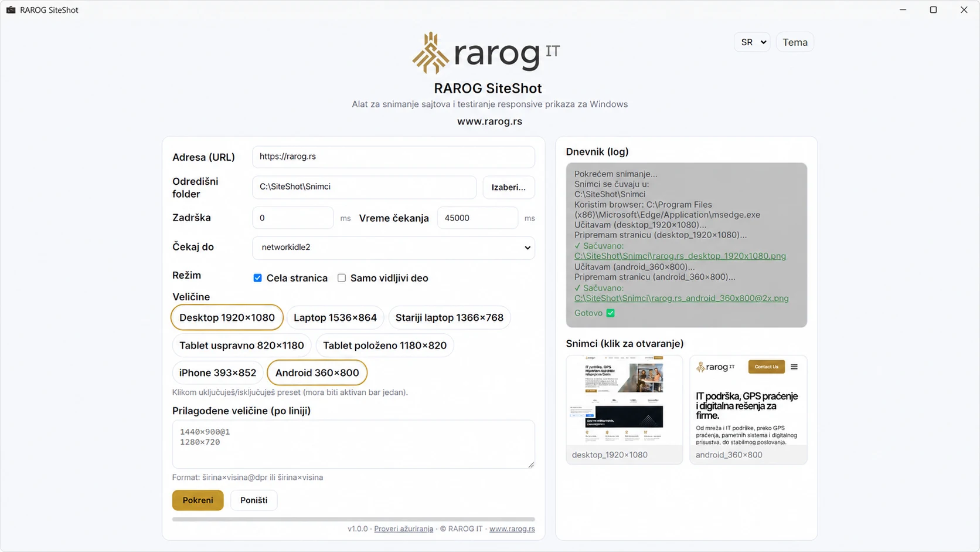Click 'Učitavam (android_360×800)...' log line
980x552 pixels.
(634, 267)
